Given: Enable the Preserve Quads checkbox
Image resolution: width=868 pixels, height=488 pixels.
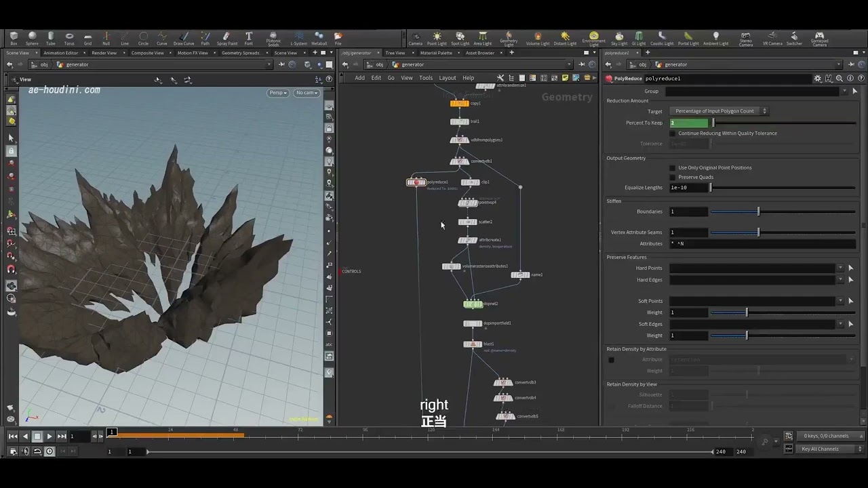Looking at the screenshot, I should 673,177.
